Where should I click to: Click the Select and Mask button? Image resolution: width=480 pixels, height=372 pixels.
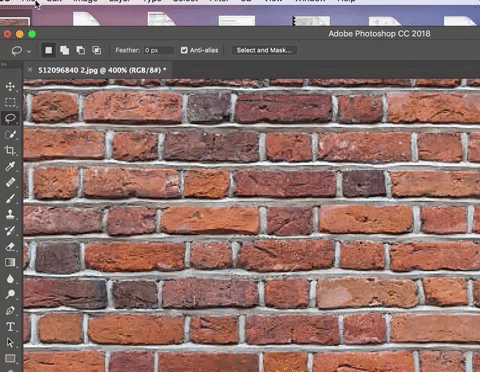pos(264,50)
